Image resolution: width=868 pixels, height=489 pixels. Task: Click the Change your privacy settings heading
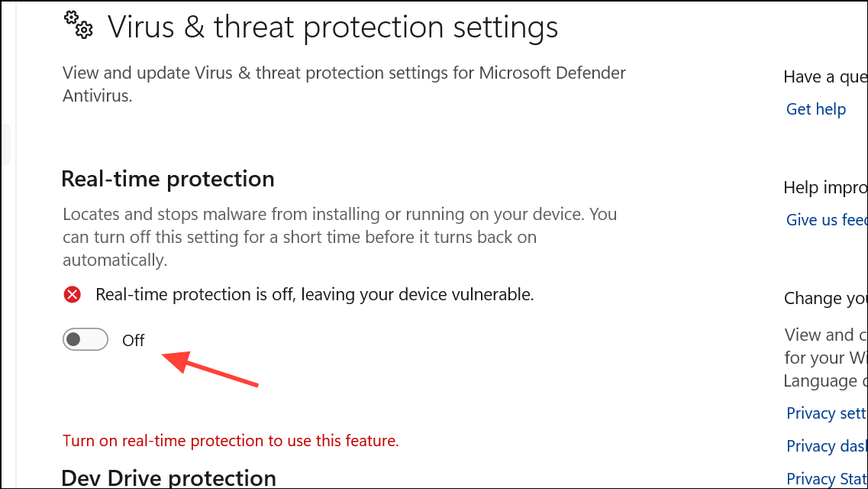tap(824, 298)
